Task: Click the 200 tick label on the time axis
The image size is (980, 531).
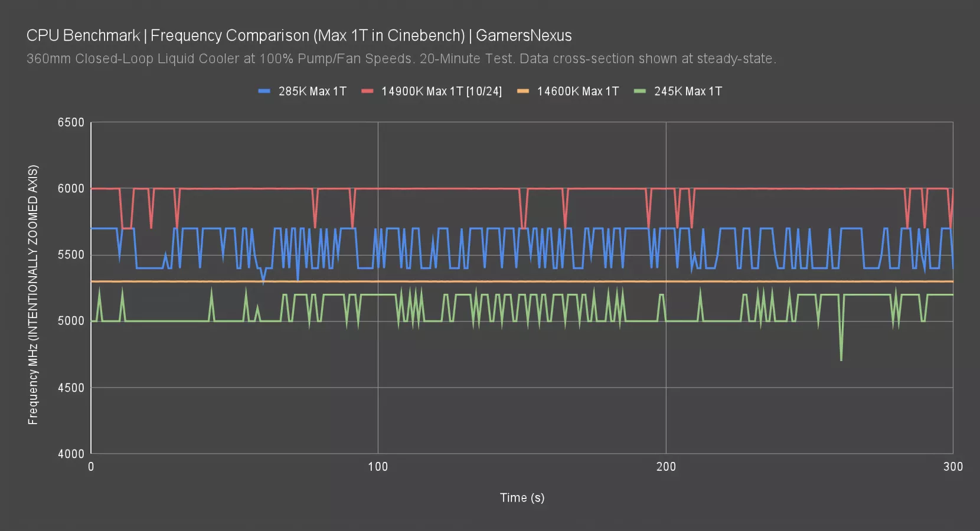Action: point(666,467)
